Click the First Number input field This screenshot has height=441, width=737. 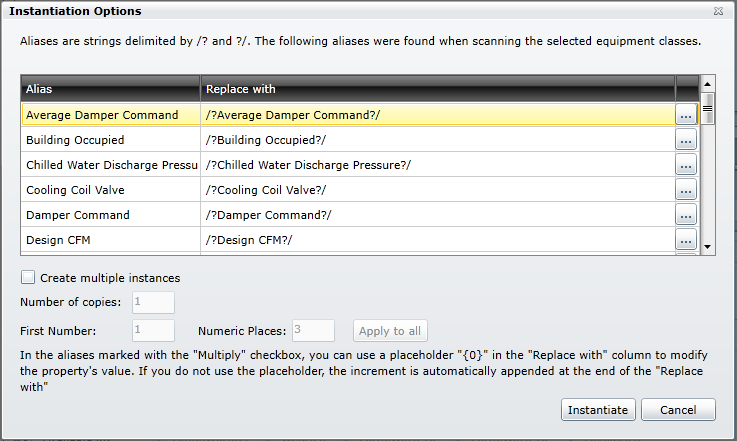(153, 331)
